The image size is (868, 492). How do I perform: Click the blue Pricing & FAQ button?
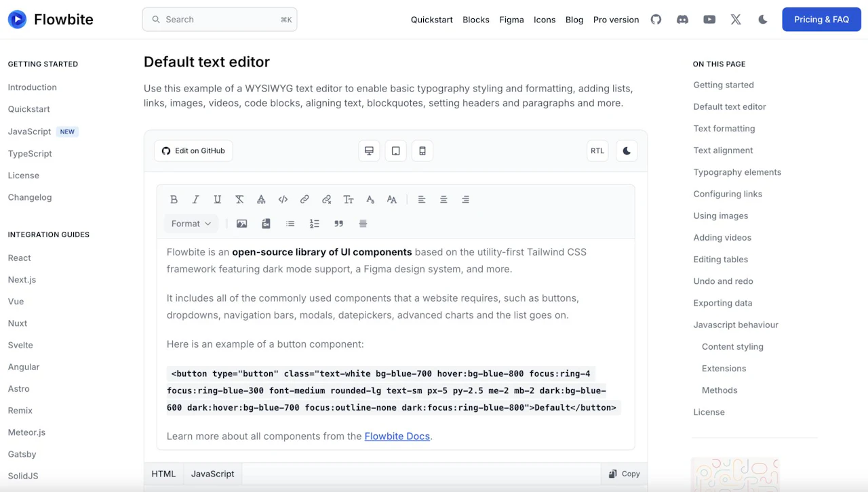point(821,19)
